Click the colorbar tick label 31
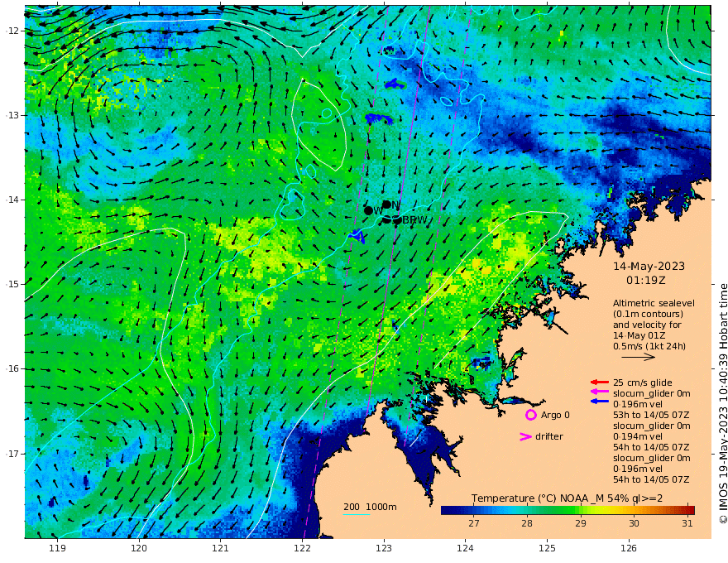This screenshot has width=728, height=563. (x=687, y=523)
